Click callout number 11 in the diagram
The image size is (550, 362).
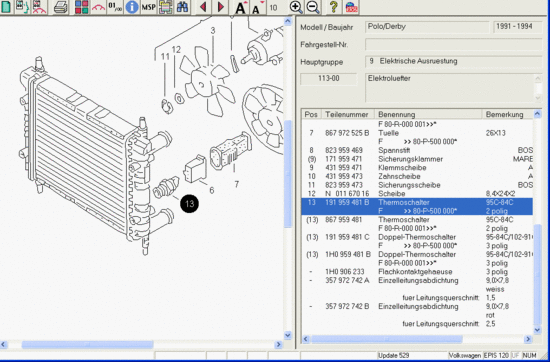pyautogui.click(x=165, y=56)
